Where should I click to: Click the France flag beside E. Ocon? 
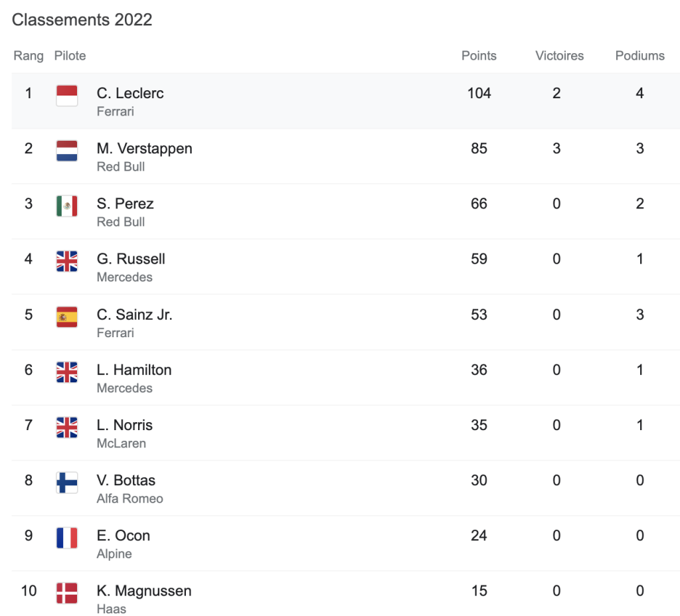tap(67, 538)
